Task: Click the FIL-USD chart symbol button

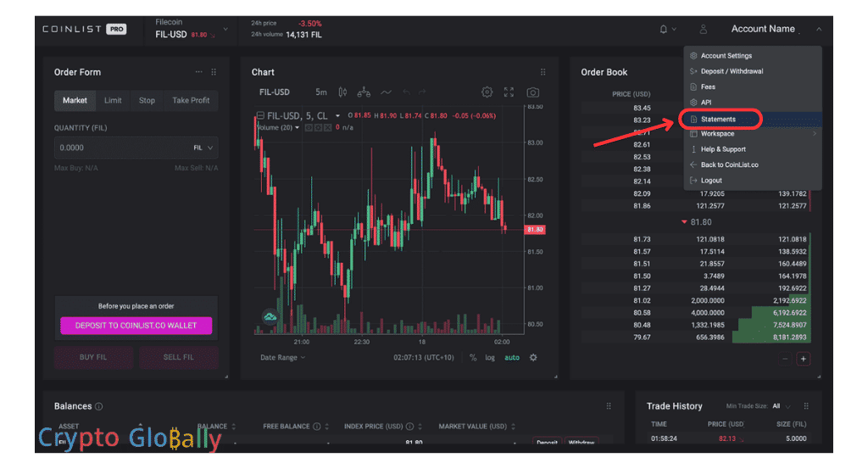Action: click(x=275, y=92)
